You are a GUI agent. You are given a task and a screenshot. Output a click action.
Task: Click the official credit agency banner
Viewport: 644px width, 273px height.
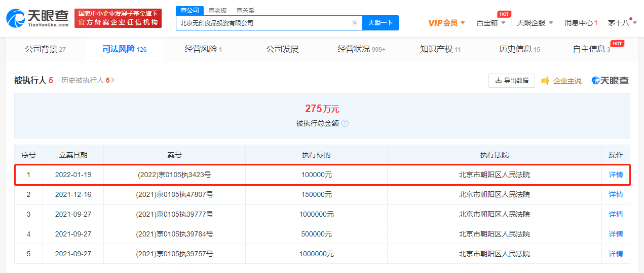tap(118, 18)
